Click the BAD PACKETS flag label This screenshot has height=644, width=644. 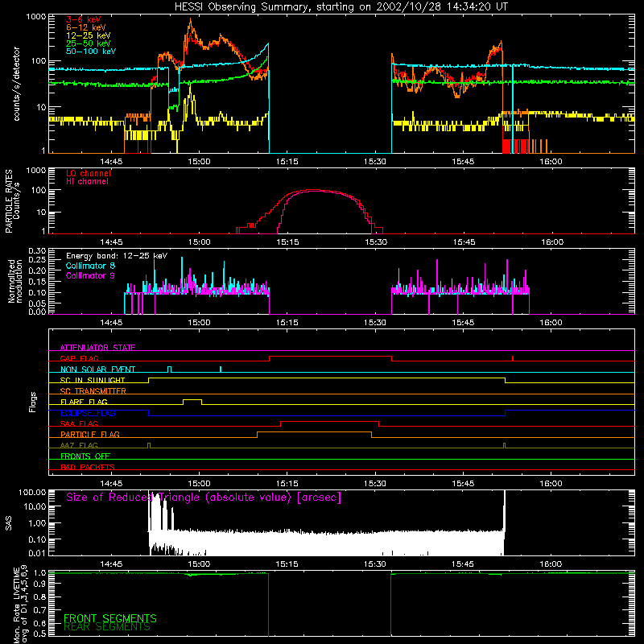[x=88, y=467]
